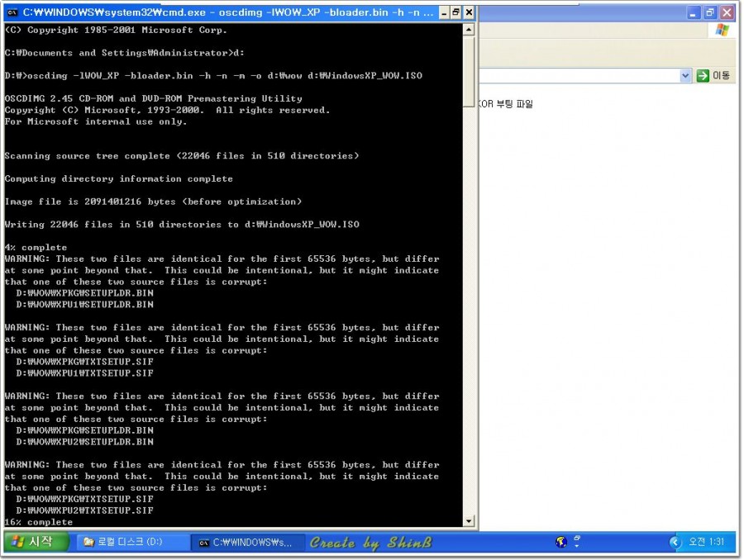This screenshot has width=744, height=560.
Task: Open the Start menu (시작)
Action: point(36,542)
